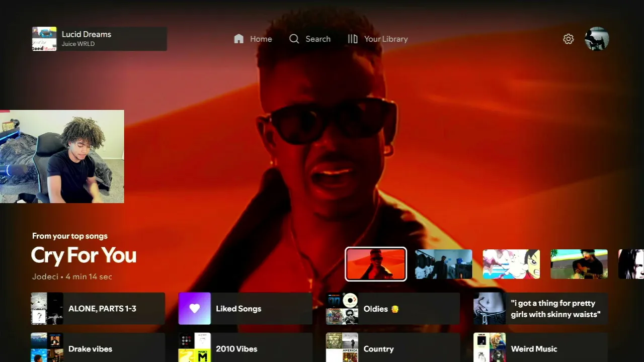This screenshot has width=644, height=362.
Task: Open the Weird Music playlist
Action: [x=540, y=347]
